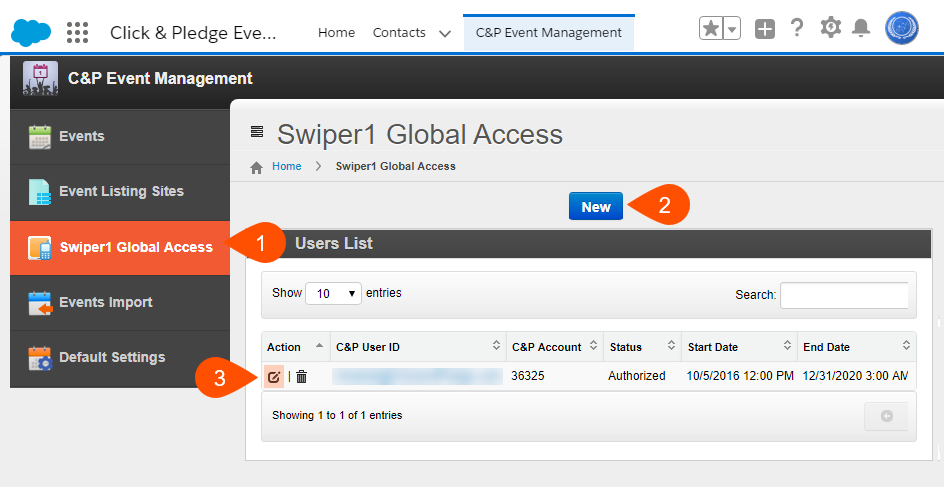The width and height of the screenshot is (944, 487).
Task: Click the previous page arrow button
Action: [886, 416]
